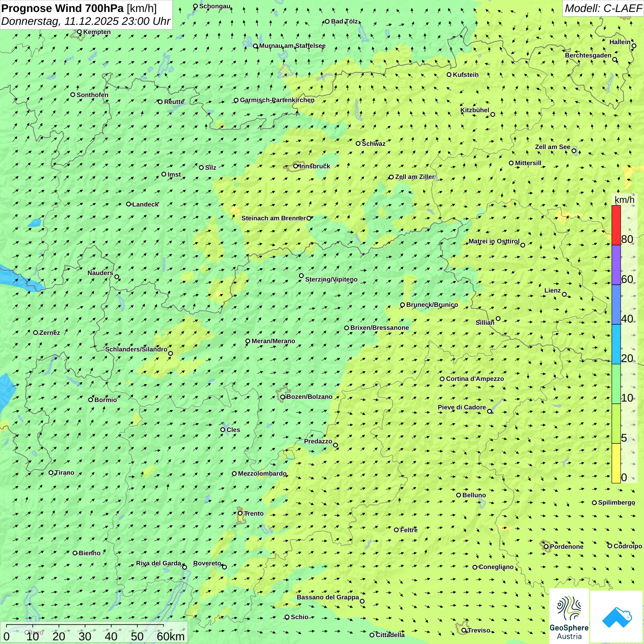Click the Belluno location dot
The image size is (644, 644).
[459, 495]
